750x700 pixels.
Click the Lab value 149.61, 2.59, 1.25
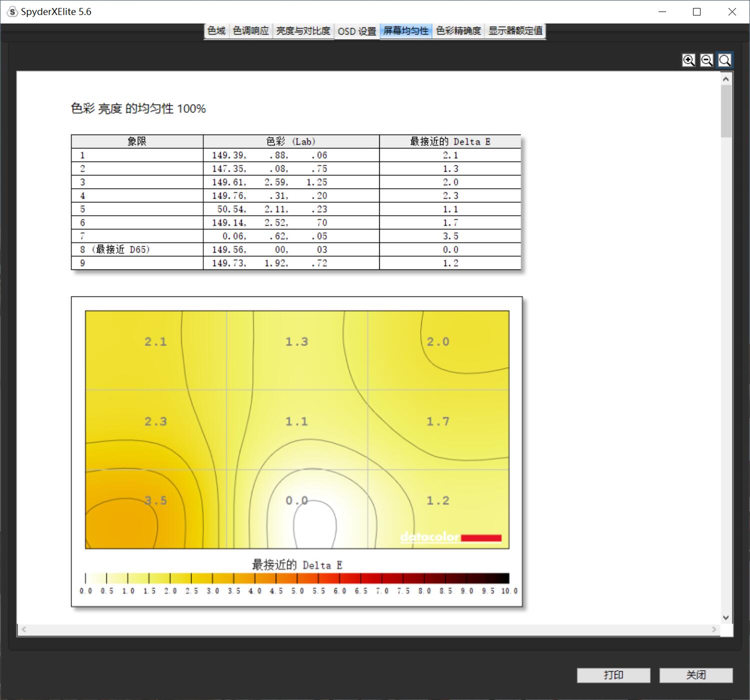pos(269,182)
